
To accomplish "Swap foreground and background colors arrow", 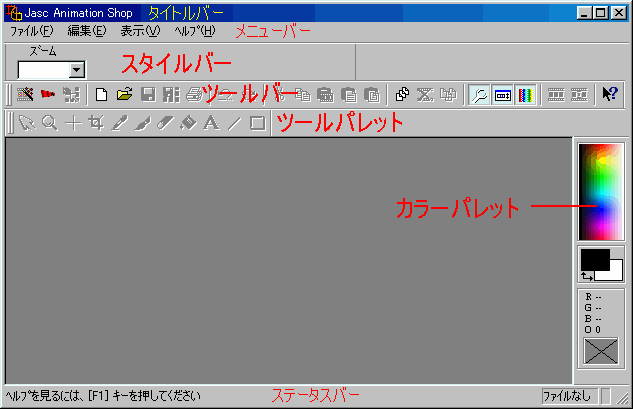I will pos(587,277).
